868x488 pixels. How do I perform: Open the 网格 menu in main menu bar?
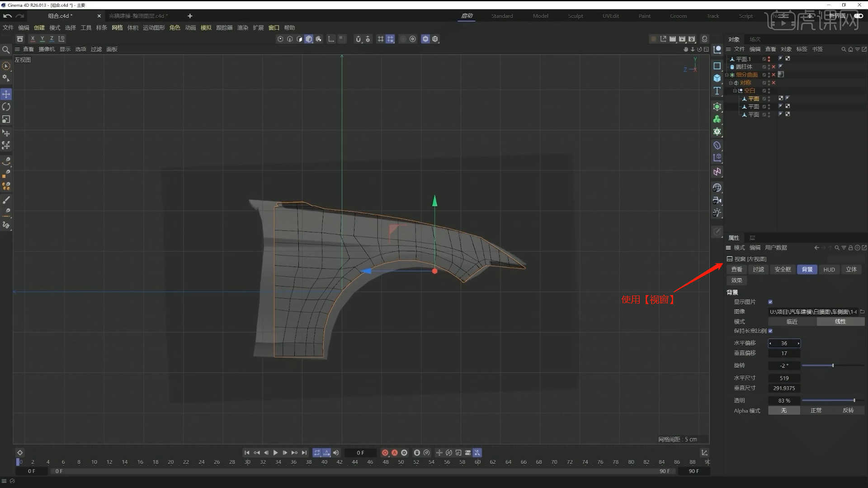pyautogui.click(x=117, y=28)
